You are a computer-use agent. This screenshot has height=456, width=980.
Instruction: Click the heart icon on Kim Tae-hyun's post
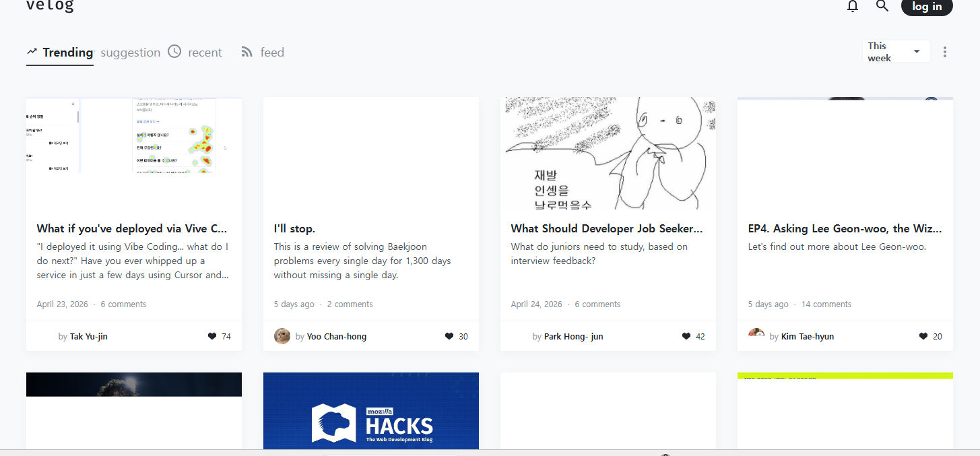tap(923, 336)
